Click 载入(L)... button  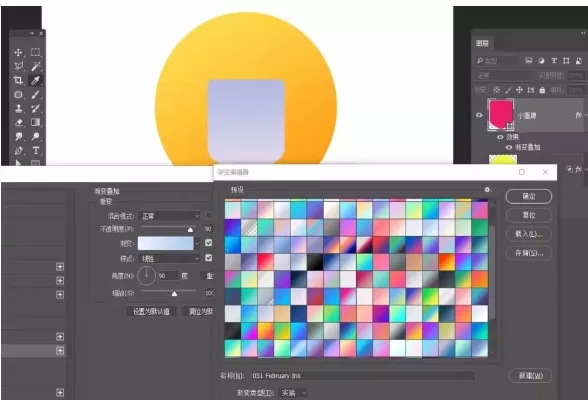point(529,234)
